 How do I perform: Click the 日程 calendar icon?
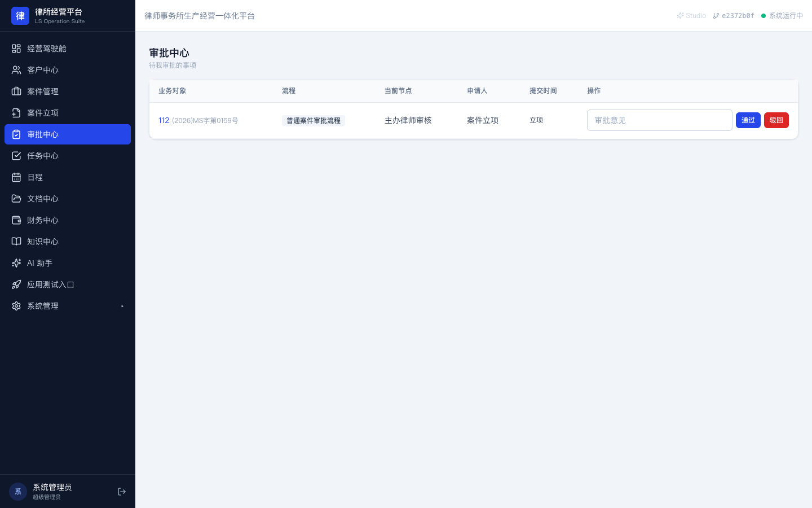16,177
